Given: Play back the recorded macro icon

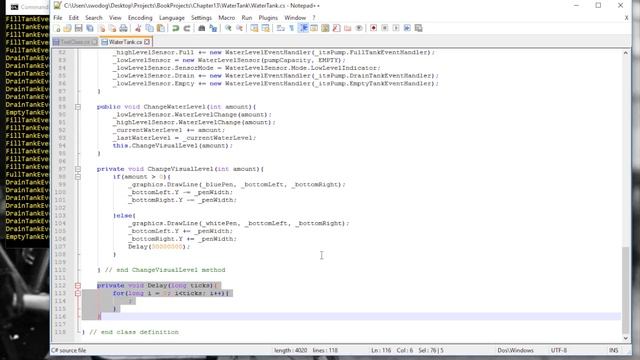Looking at the screenshot, I should (x=396, y=28).
